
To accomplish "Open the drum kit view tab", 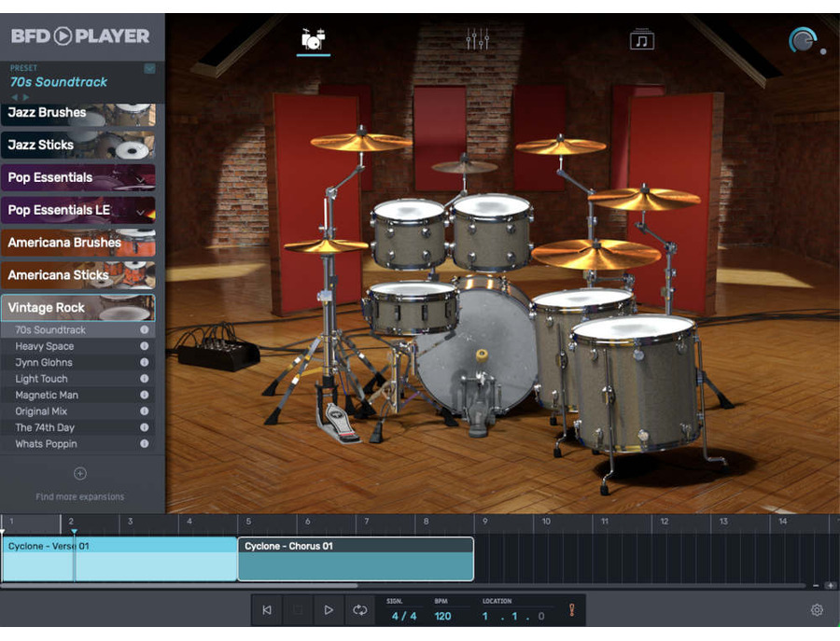I will click(314, 39).
